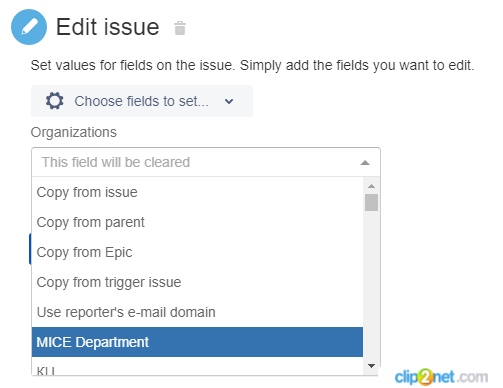Select Copy from issue option
This screenshot has width=503, height=388.
coord(197,192)
